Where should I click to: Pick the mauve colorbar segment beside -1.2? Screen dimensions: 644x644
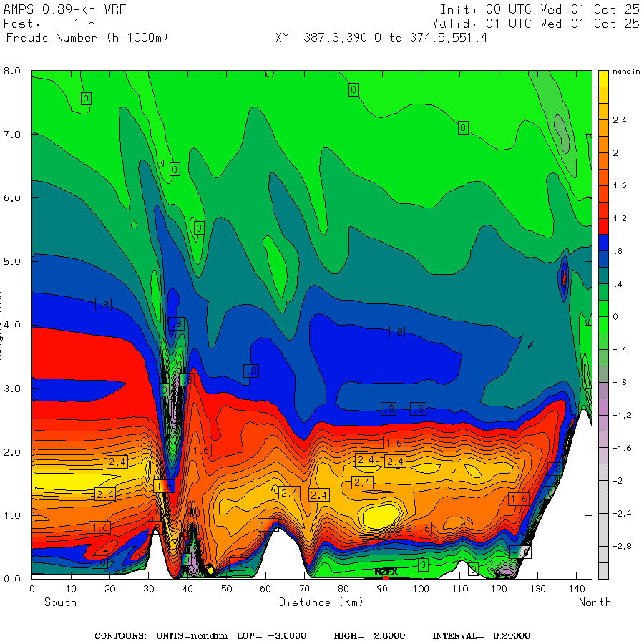click(x=603, y=406)
